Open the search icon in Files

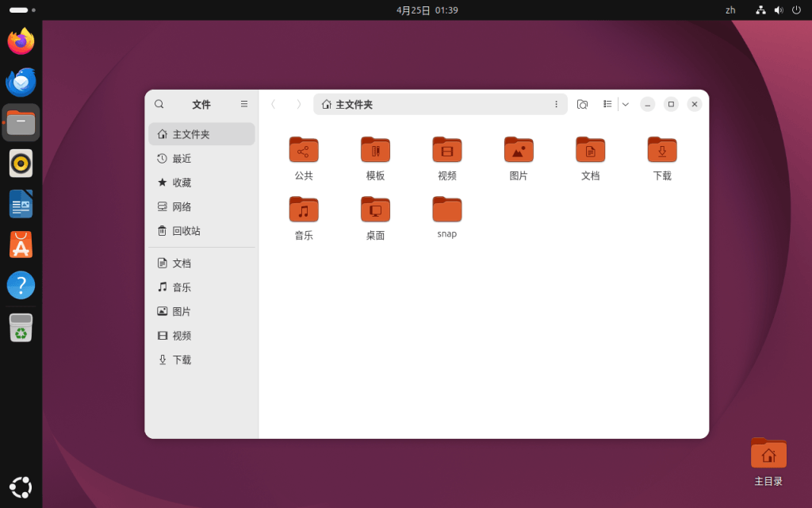[159, 104]
